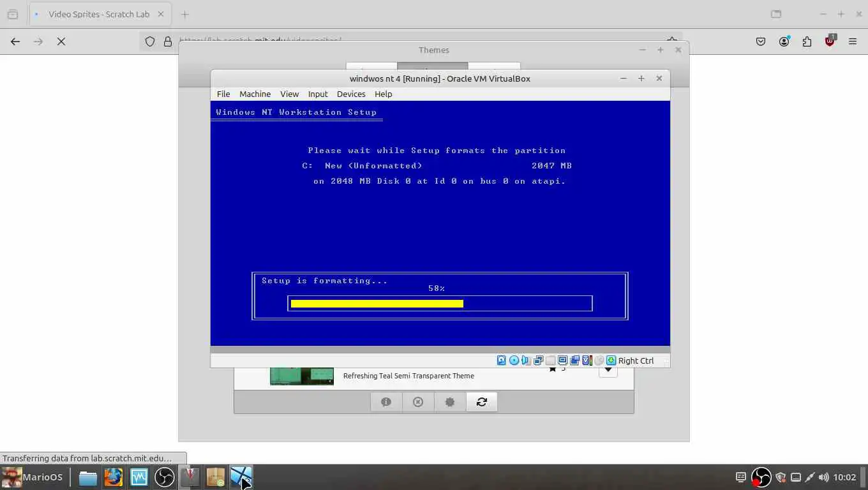The image size is (868, 490).
Task: Click the Firefox icon on taskbar
Action: click(x=114, y=477)
